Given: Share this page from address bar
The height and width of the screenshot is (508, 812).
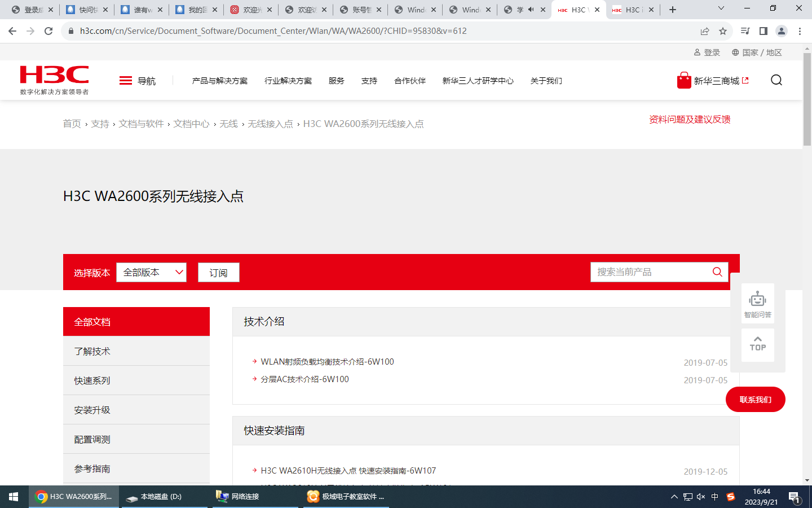Looking at the screenshot, I should point(705,31).
